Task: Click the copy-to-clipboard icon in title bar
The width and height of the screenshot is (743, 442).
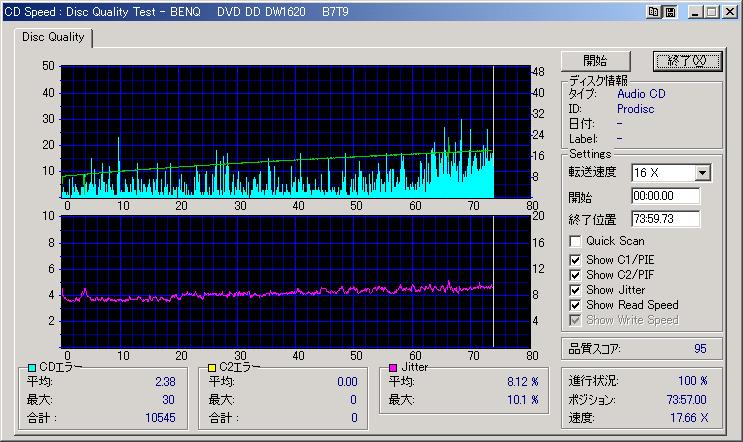Action: (x=653, y=12)
